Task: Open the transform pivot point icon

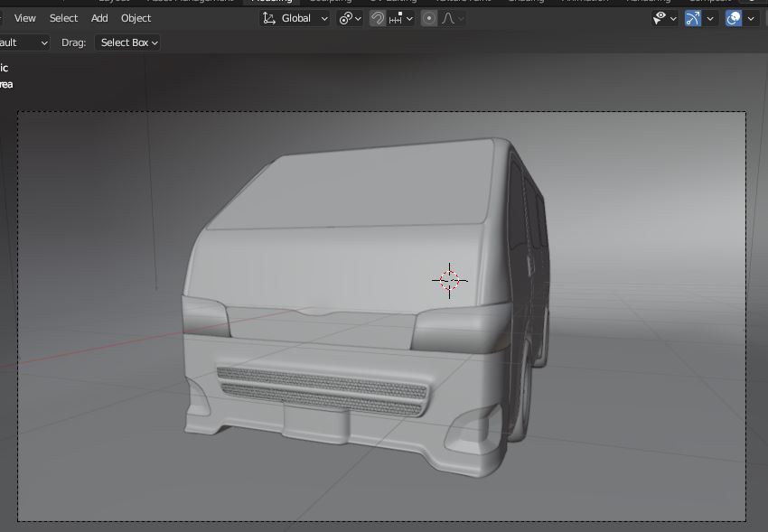Action: [346, 18]
